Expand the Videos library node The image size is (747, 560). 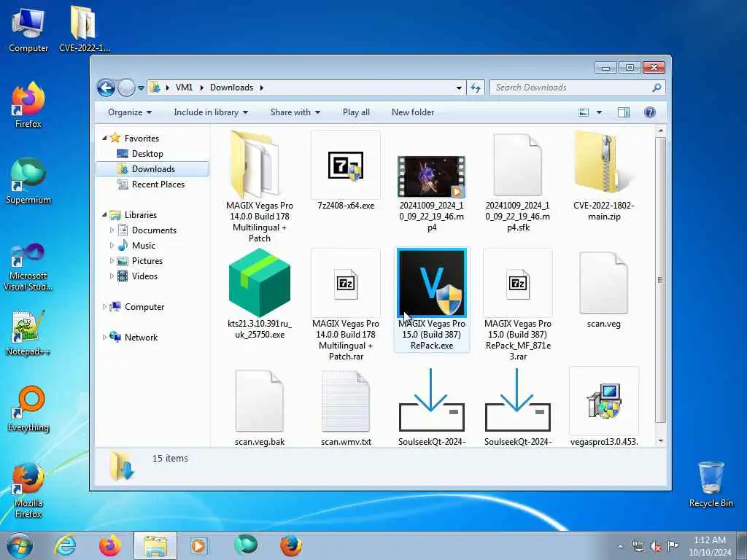[112, 276]
